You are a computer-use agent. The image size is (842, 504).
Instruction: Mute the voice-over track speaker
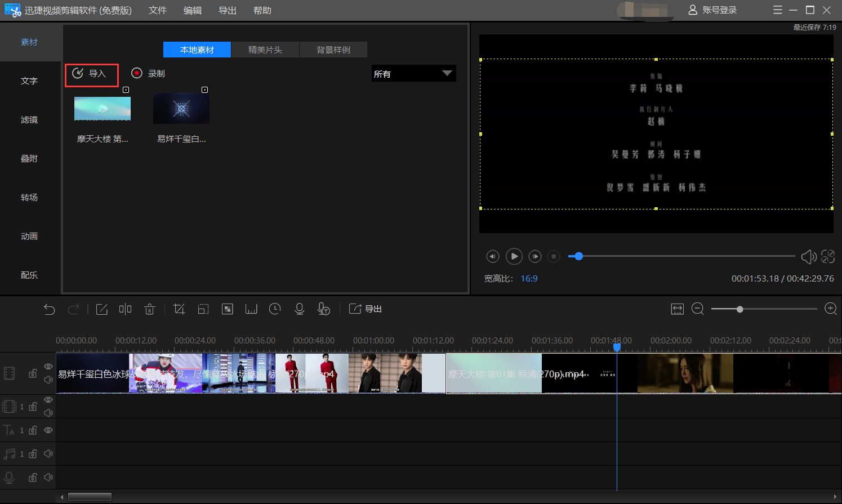pos(48,477)
